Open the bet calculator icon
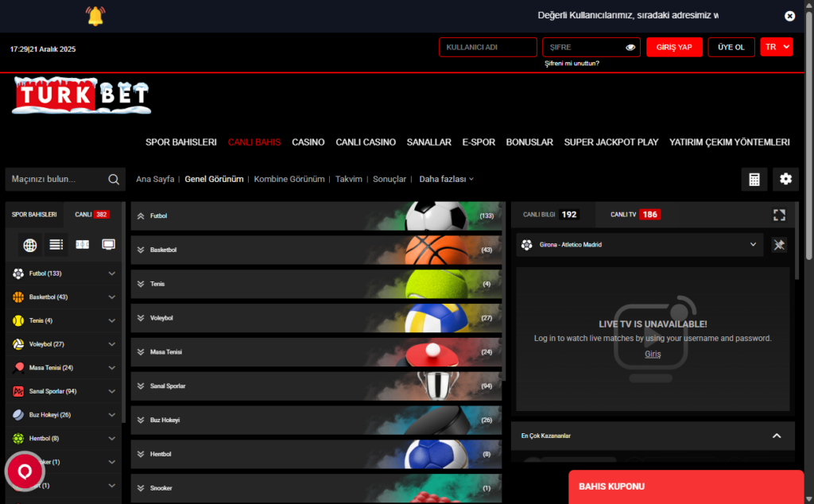814x504 pixels. pos(754,179)
